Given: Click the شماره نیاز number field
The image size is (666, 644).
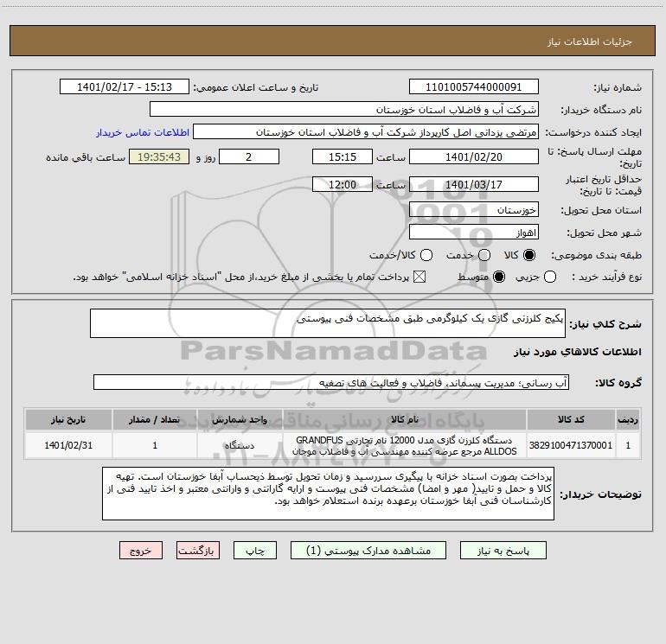Looking at the screenshot, I should click(x=474, y=86).
